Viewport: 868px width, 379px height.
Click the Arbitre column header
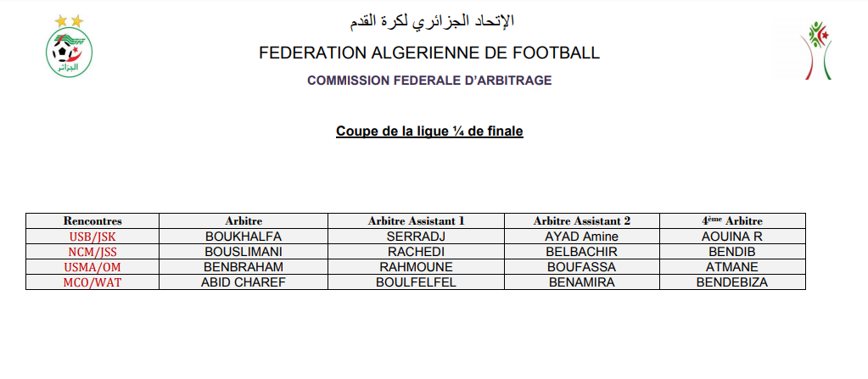click(x=243, y=220)
